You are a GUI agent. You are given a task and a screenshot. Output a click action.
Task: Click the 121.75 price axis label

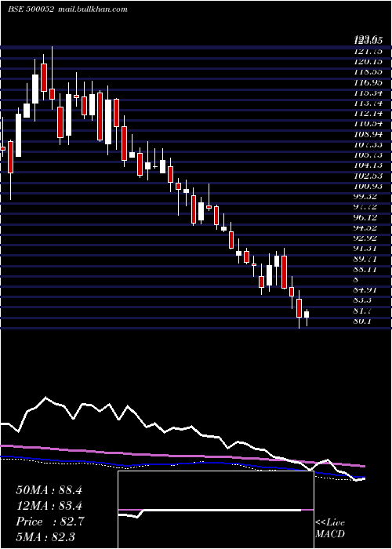tap(367, 52)
